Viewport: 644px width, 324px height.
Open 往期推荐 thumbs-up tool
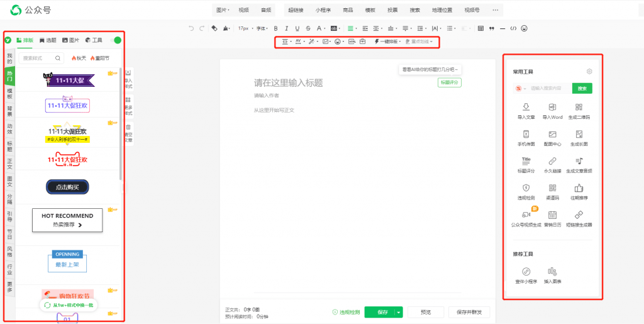pyautogui.click(x=579, y=192)
